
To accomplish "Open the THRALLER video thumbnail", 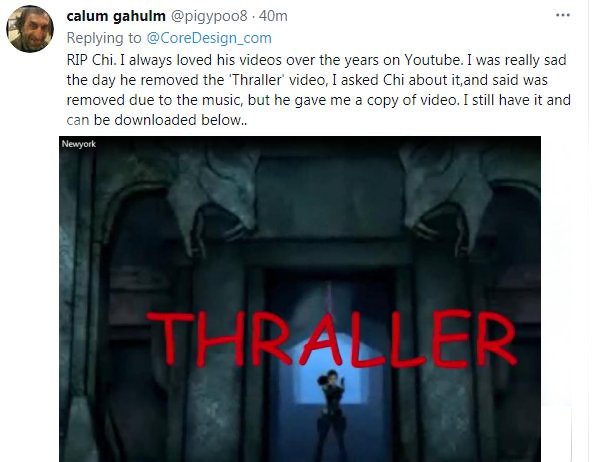I will click(300, 299).
